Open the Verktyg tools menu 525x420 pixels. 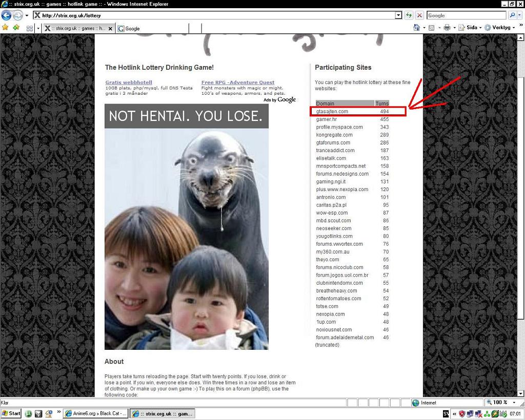(x=499, y=28)
